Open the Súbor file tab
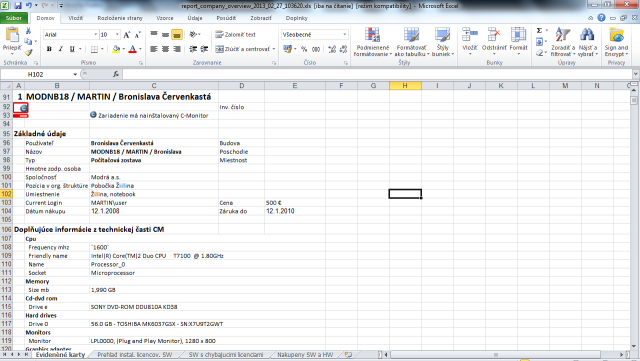Viewport: 640px width, 361px height. [x=14, y=18]
